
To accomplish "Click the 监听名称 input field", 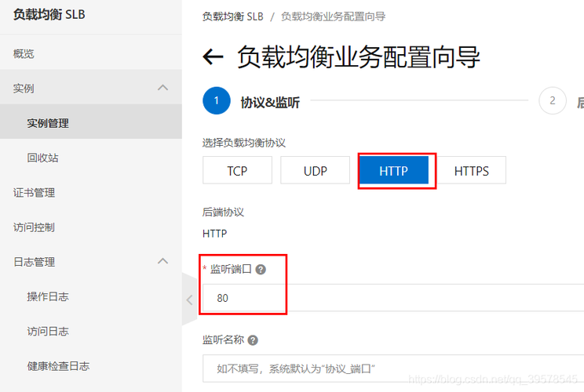I will click(393, 368).
